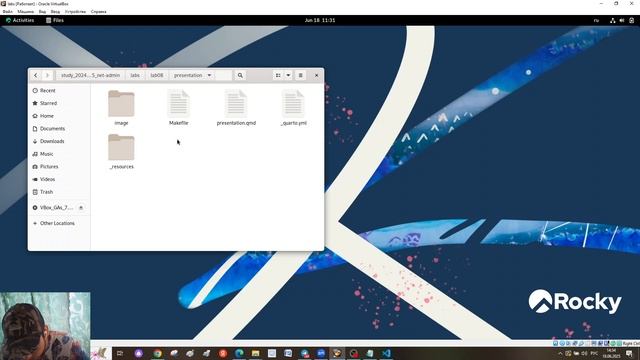Select the VBox_GAs disc in sidebar
640x360 pixels.
(x=56, y=208)
